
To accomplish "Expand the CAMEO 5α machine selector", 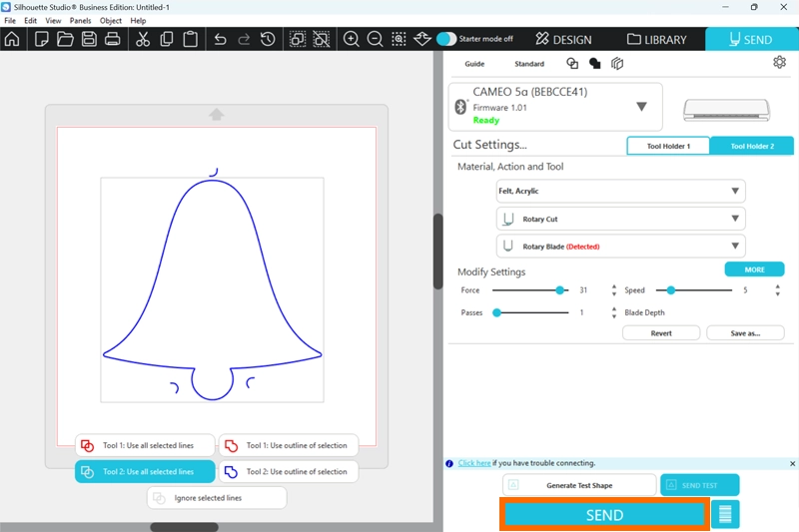I will [641, 107].
